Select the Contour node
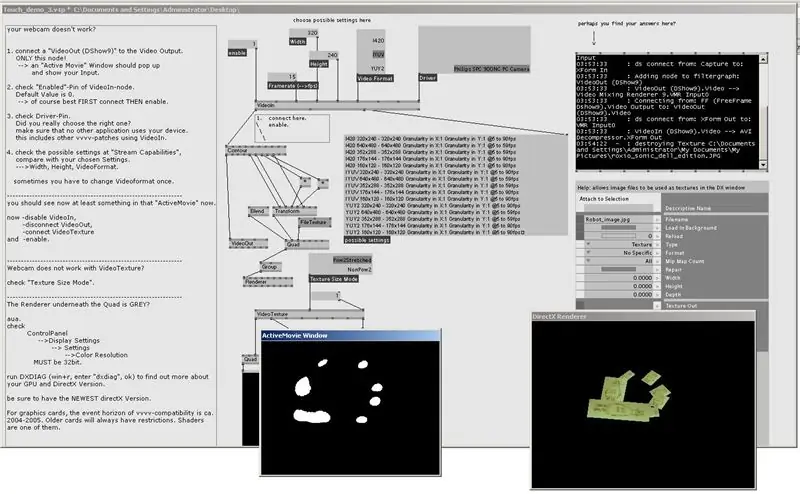 point(256,151)
